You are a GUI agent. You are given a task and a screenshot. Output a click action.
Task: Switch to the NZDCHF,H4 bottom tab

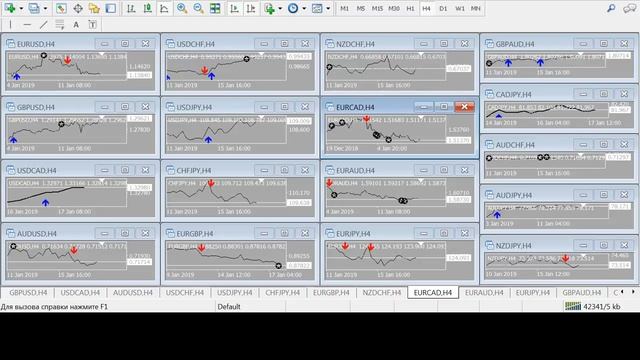[x=382, y=293]
